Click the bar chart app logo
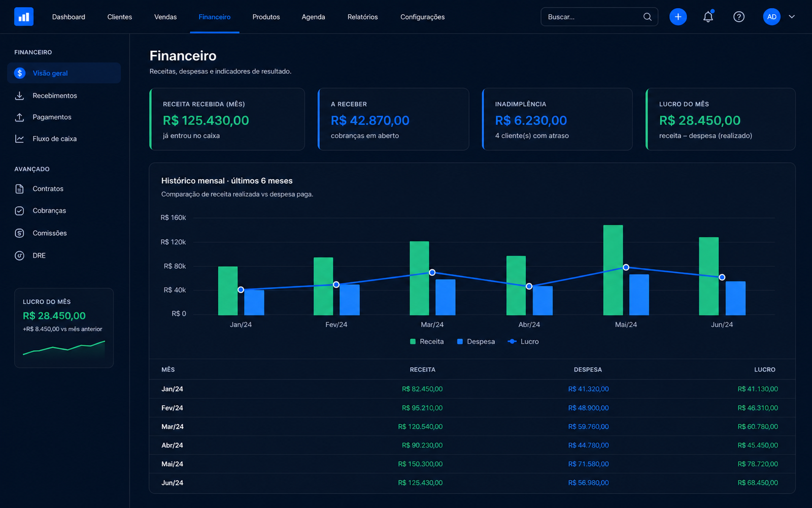 click(x=24, y=17)
